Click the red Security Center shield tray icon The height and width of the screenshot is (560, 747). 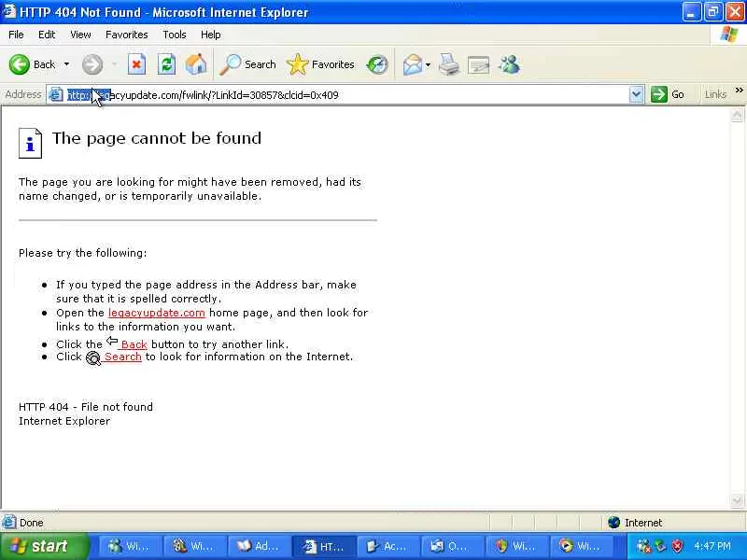tap(676, 546)
